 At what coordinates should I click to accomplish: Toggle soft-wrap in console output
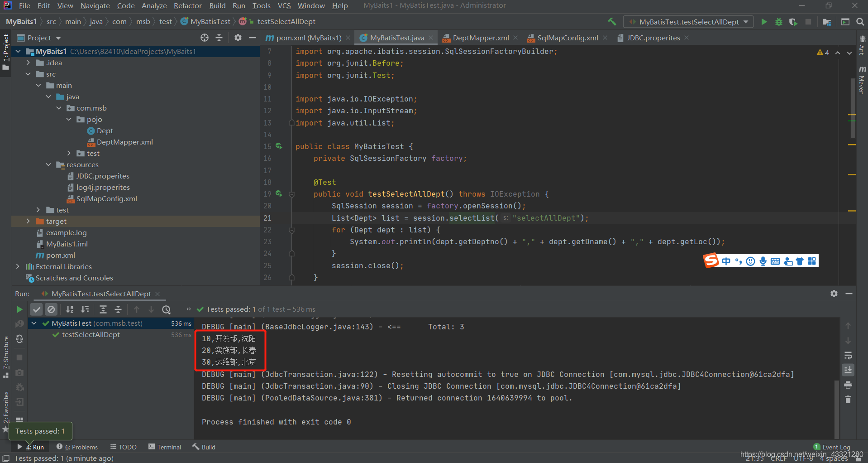pyautogui.click(x=849, y=355)
